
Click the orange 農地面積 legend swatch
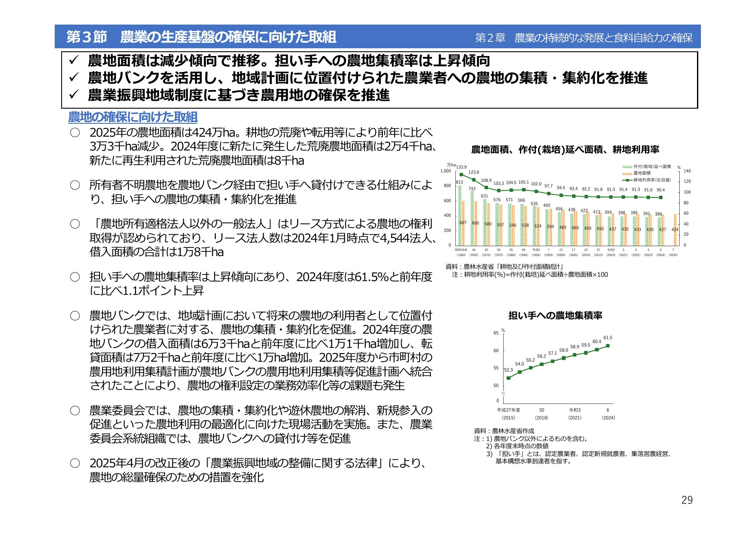627,173
